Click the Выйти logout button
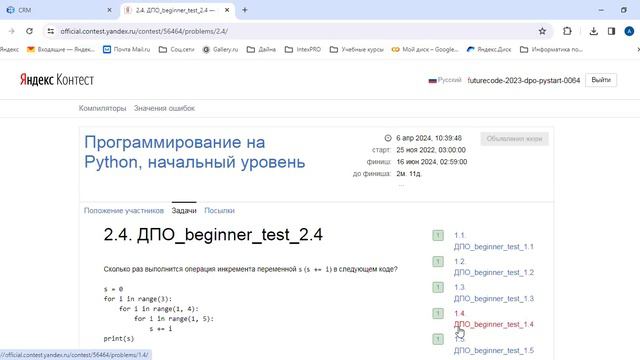Image resolution: width=640 pixels, height=360 pixels. [x=601, y=80]
